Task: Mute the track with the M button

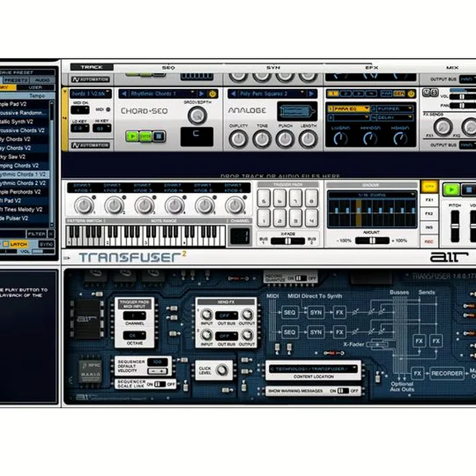Action: pos(426,93)
